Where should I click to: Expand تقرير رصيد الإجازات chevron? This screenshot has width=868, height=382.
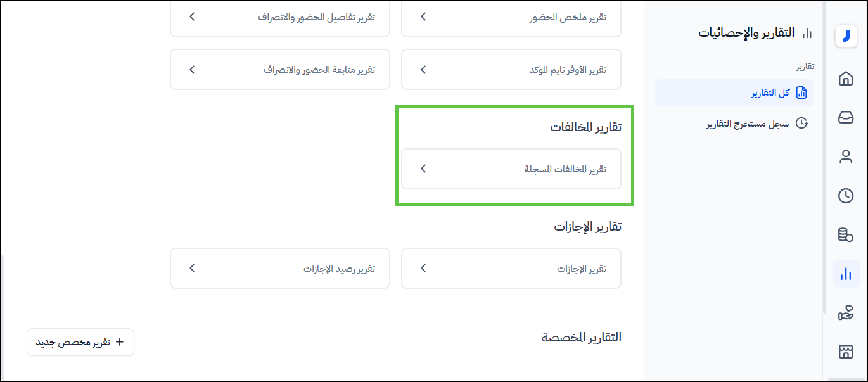pyautogui.click(x=192, y=268)
